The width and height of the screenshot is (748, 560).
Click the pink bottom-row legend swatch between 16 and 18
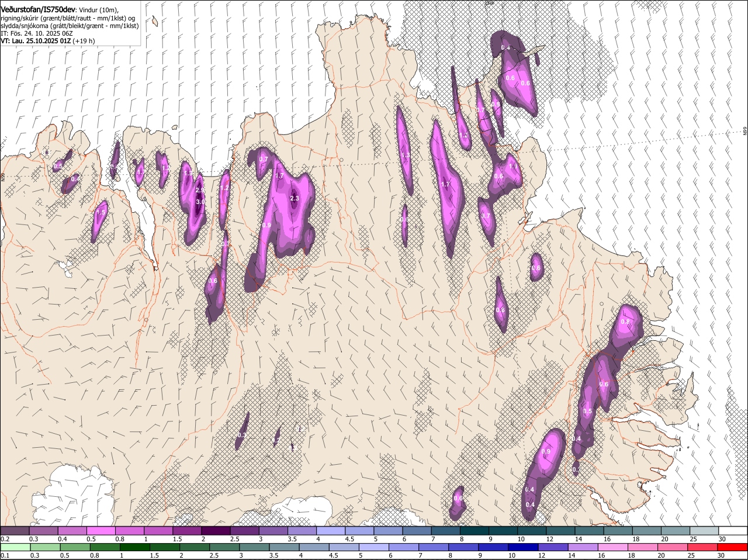(x=614, y=548)
